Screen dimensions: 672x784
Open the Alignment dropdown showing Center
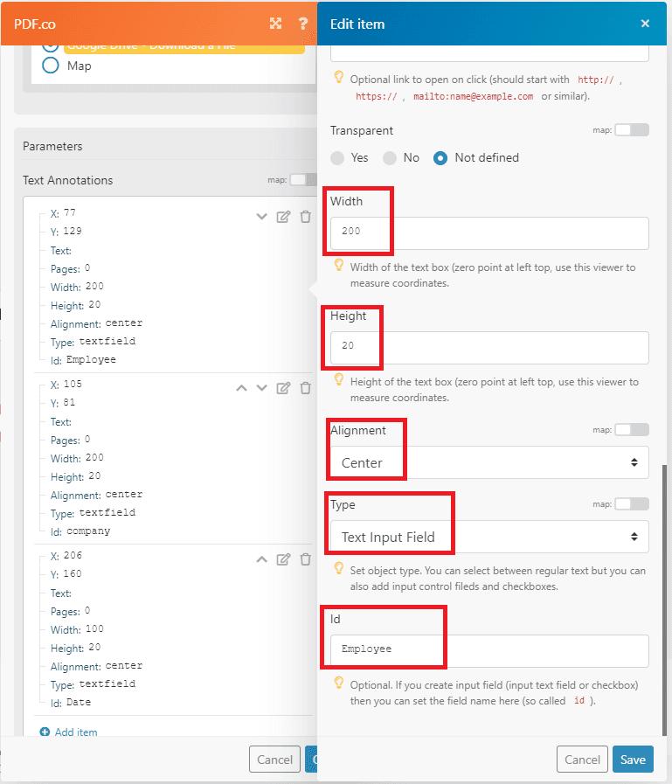point(488,462)
